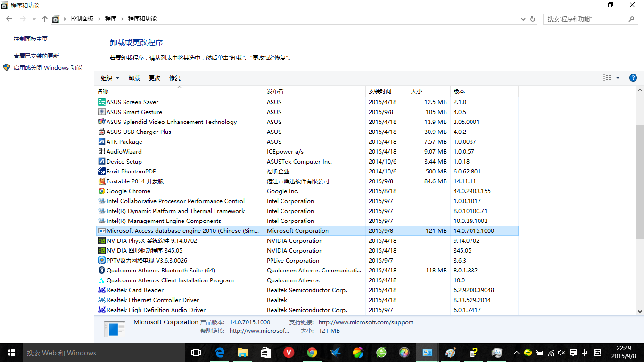The width and height of the screenshot is (644, 362).
Task: Click the 更改 toolbar command
Action: click(x=155, y=78)
